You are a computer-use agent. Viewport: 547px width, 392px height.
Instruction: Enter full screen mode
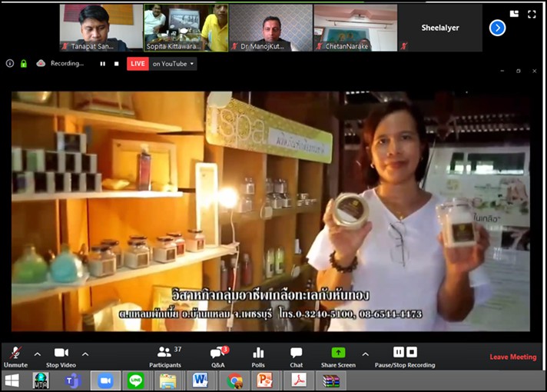pos(532,14)
